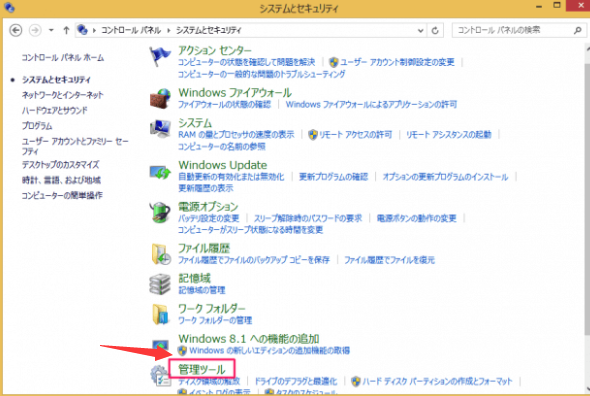Open the ファイル履歴 heading

[204, 248]
